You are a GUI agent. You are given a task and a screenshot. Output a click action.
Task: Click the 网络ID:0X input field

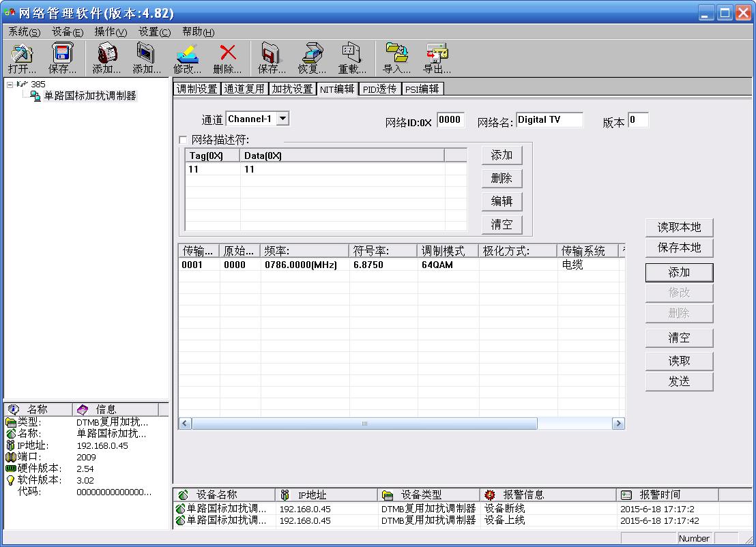(450, 120)
